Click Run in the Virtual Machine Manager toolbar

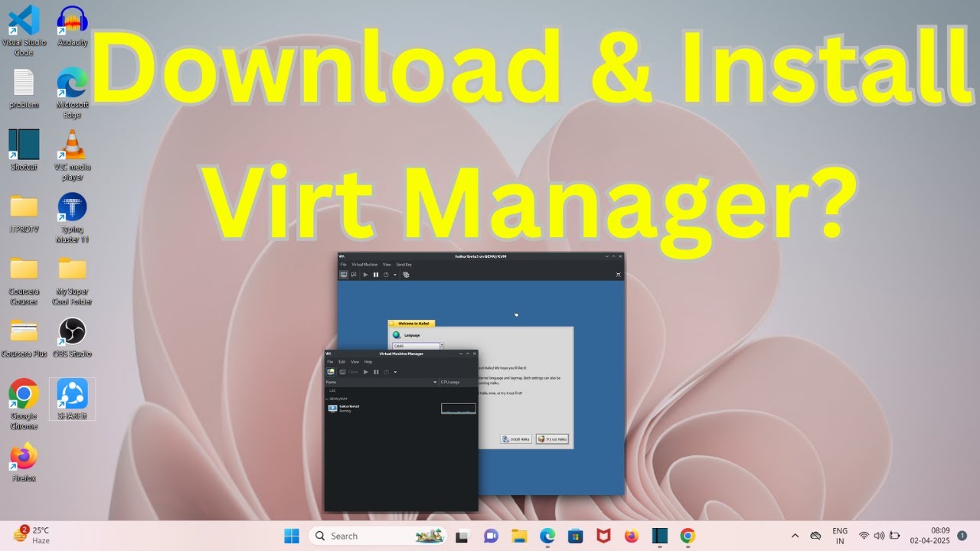[x=366, y=372]
